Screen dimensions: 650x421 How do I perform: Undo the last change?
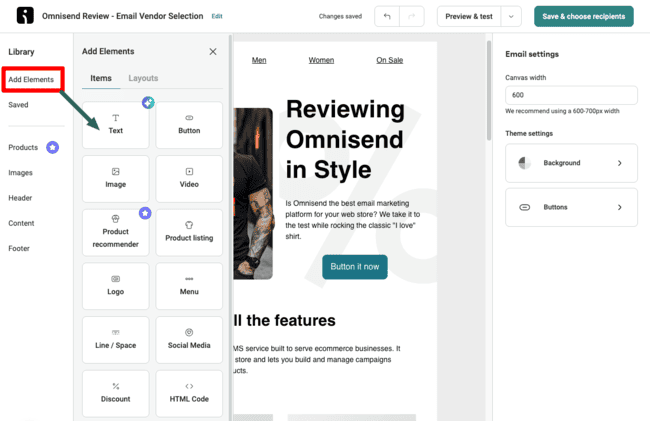click(x=387, y=16)
